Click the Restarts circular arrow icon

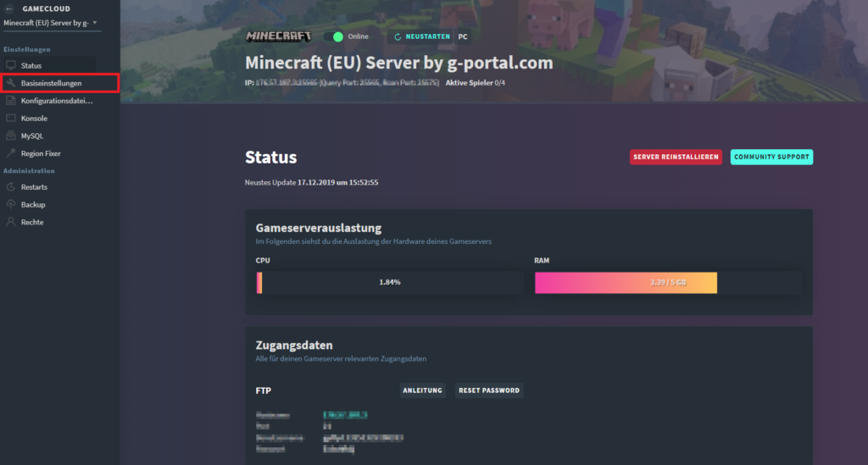[x=10, y=187]
